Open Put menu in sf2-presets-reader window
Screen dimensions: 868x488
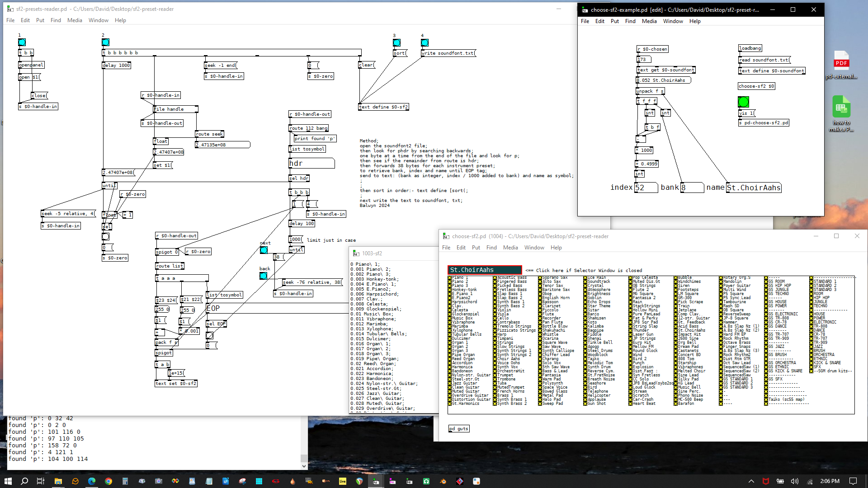click(x=40, y=20)
